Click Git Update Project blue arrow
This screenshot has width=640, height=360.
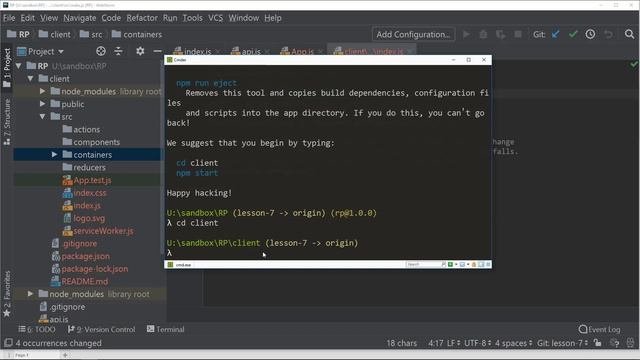pyautogui.click(x=556, y=34)
